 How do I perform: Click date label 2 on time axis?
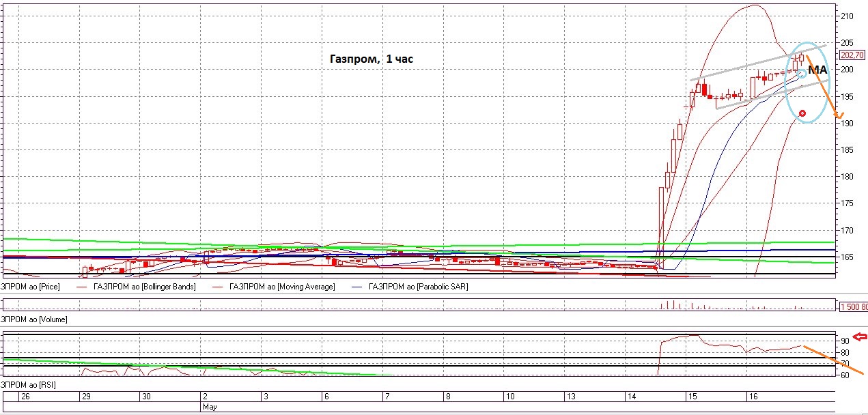[205, 397]
